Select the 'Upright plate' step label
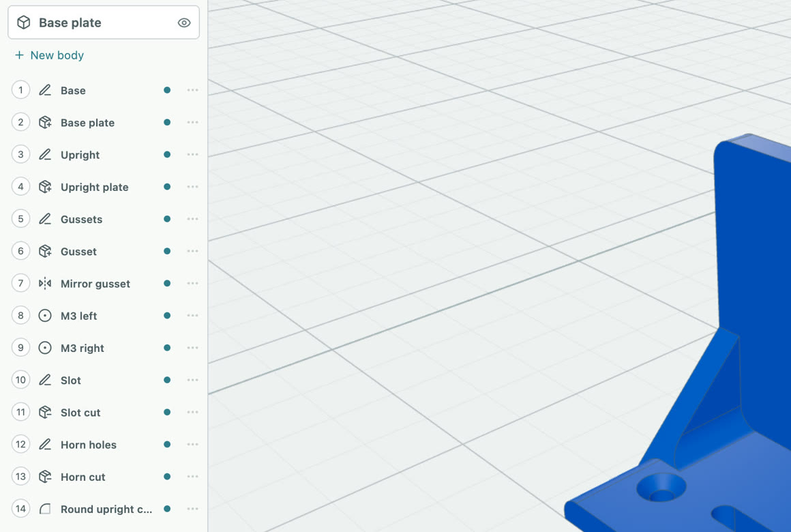Image resolution: width=791 pixels, height=532 pixels. click(94, 188)
